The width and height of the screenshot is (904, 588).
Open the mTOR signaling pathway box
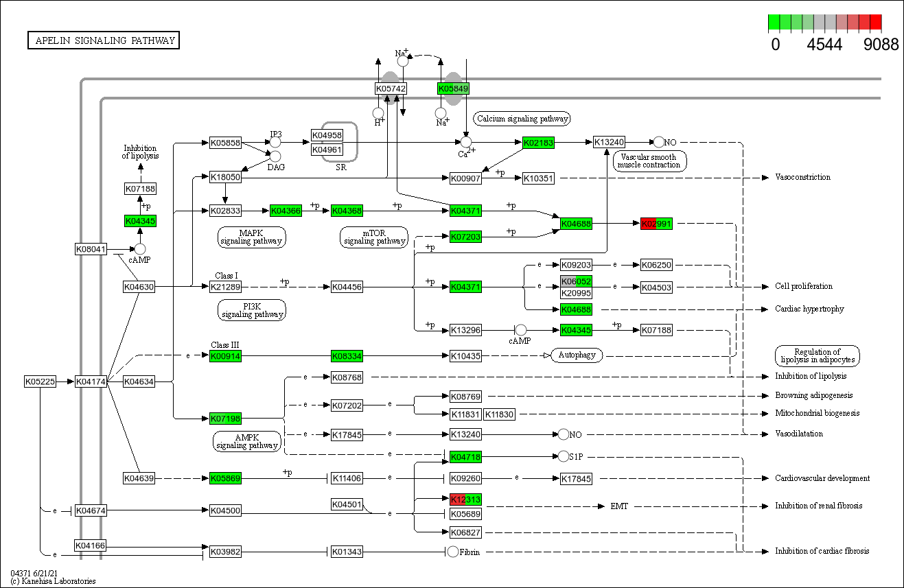point(374,237)
